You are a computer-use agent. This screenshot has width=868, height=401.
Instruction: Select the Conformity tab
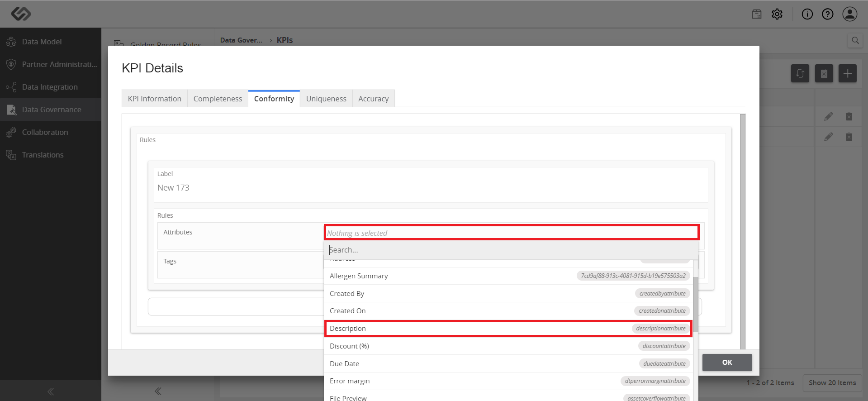274,99
